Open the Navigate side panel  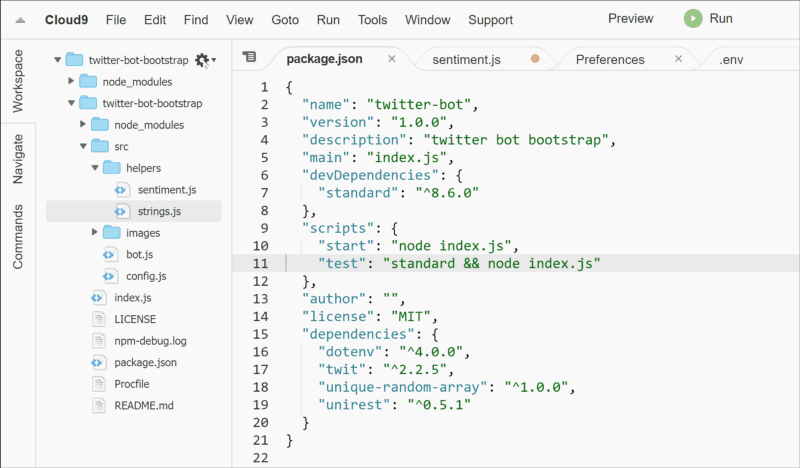tap(18, 159)
